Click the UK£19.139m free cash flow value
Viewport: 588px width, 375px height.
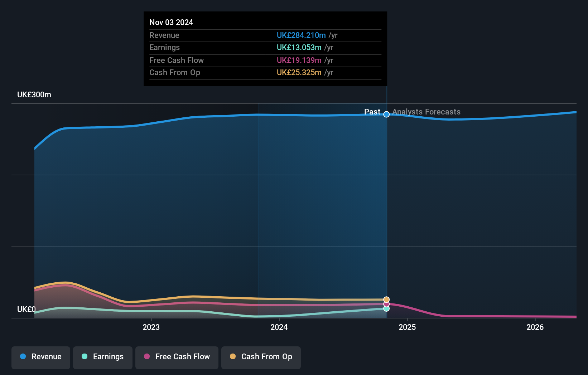(x=299, y=60)
